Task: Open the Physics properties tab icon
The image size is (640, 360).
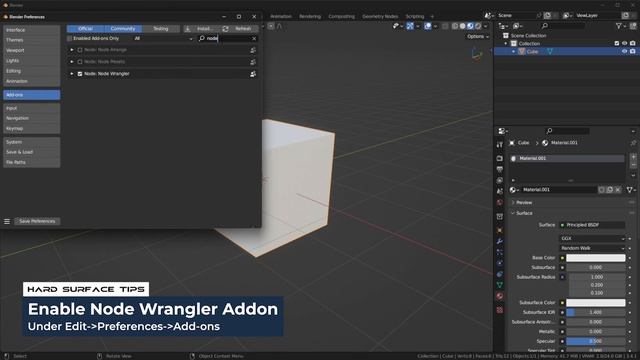Action: 500,263
